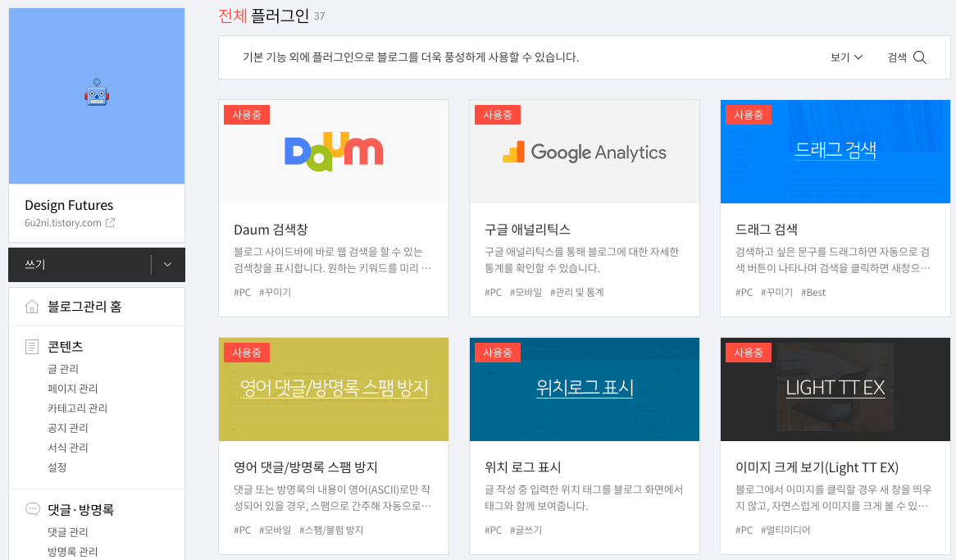This screenshot has width=956, height=560.
Task: Click the Google Analytics plugin thumbnail
Action: [x=584, y=152]
